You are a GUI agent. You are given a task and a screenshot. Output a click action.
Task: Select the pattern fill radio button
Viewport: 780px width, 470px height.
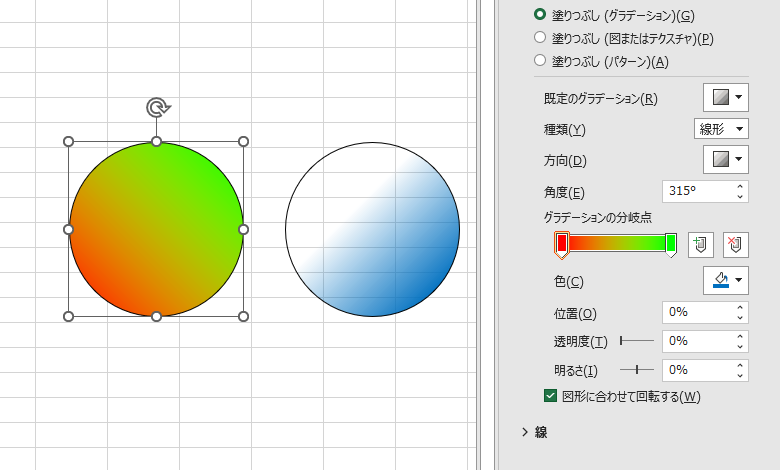click(x=540, y=61)
